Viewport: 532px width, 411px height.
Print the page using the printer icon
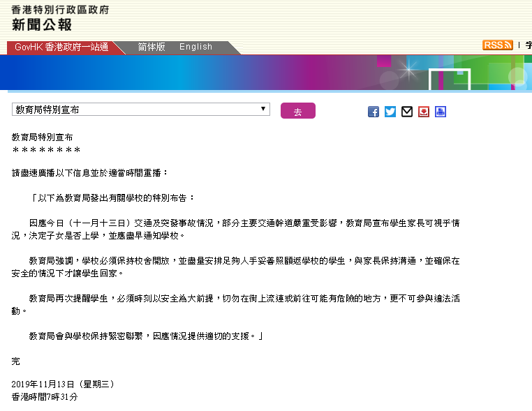(x=441, y=112)
